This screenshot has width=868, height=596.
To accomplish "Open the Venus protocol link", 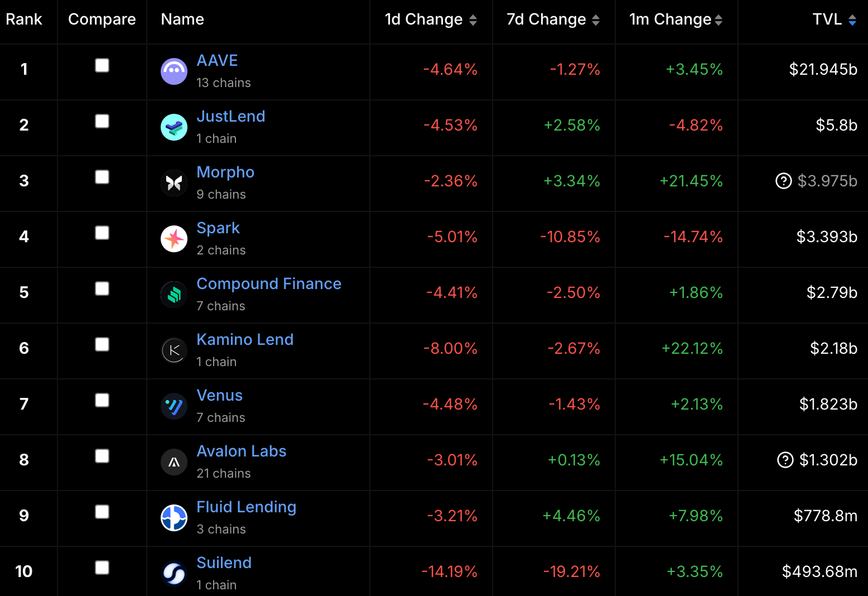I will [x=220, y=395].
